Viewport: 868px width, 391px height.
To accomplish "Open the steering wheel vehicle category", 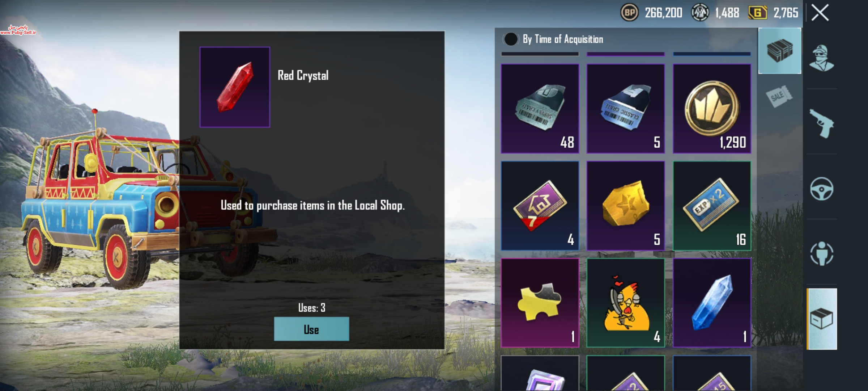I will pyautogui.click(x=822, y=189).
